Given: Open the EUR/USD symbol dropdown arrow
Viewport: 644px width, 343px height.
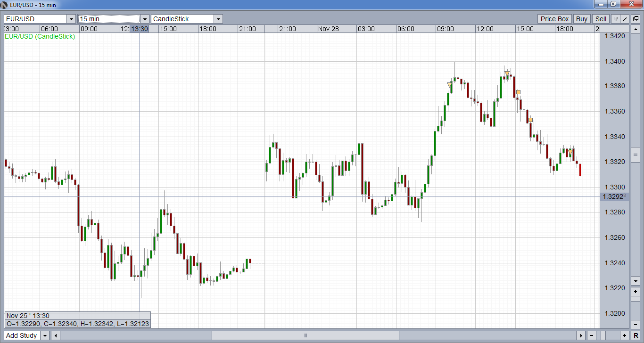Looking at the screenshot, I should coord(71,19).
